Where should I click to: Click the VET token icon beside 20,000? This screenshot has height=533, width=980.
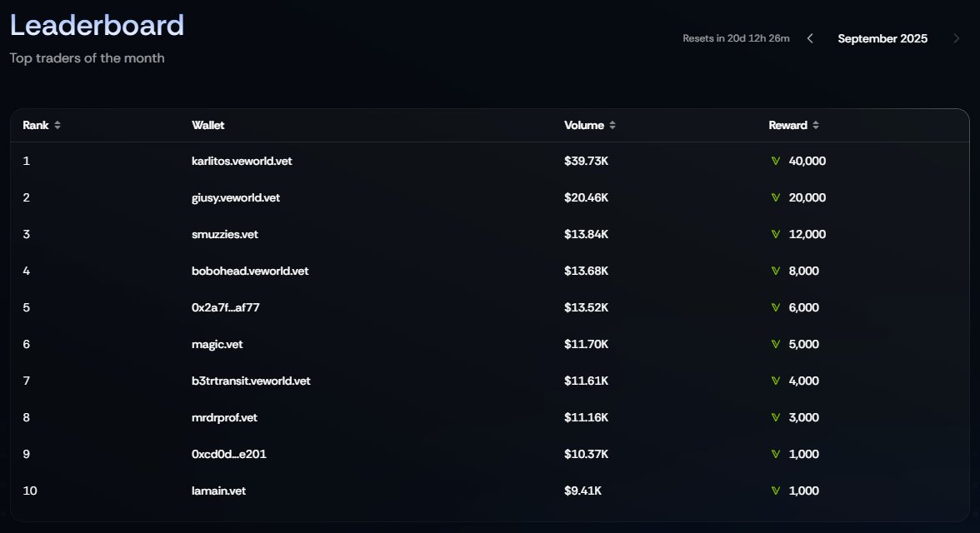[x=776, y=197]
